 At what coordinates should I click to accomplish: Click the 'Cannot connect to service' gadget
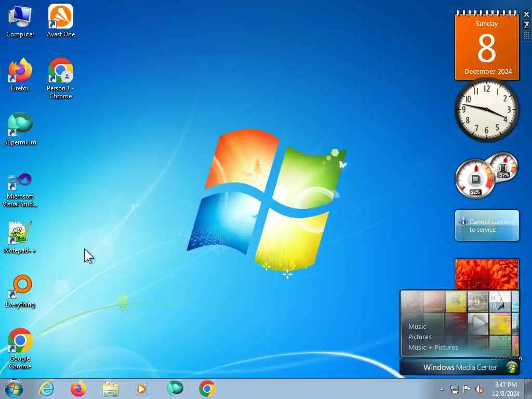coord(487,225)
